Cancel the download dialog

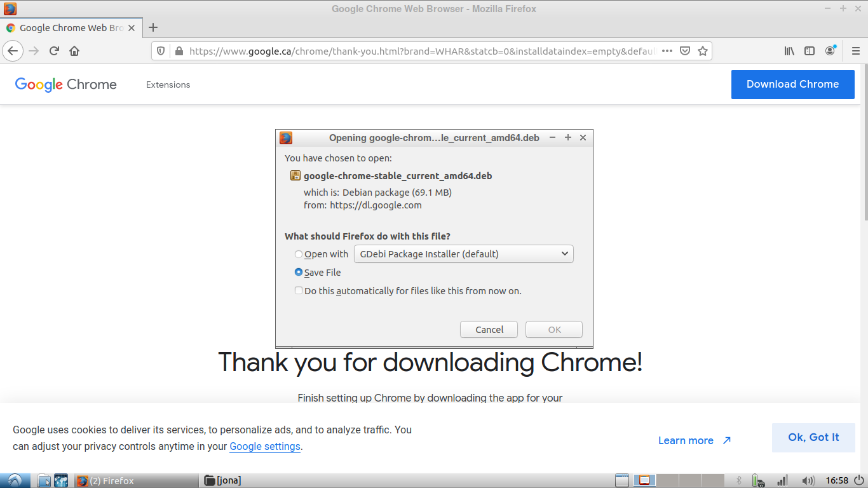[x=489, y=329]
